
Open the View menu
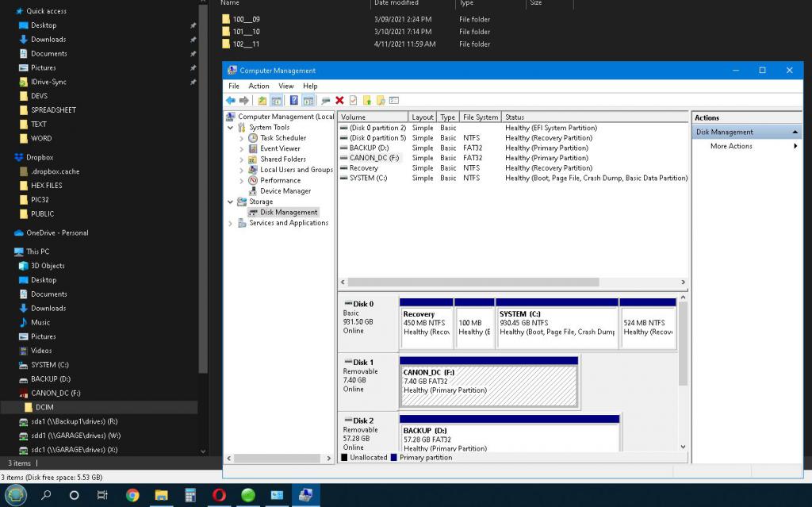pyautogui.click(x=286, y=86)
